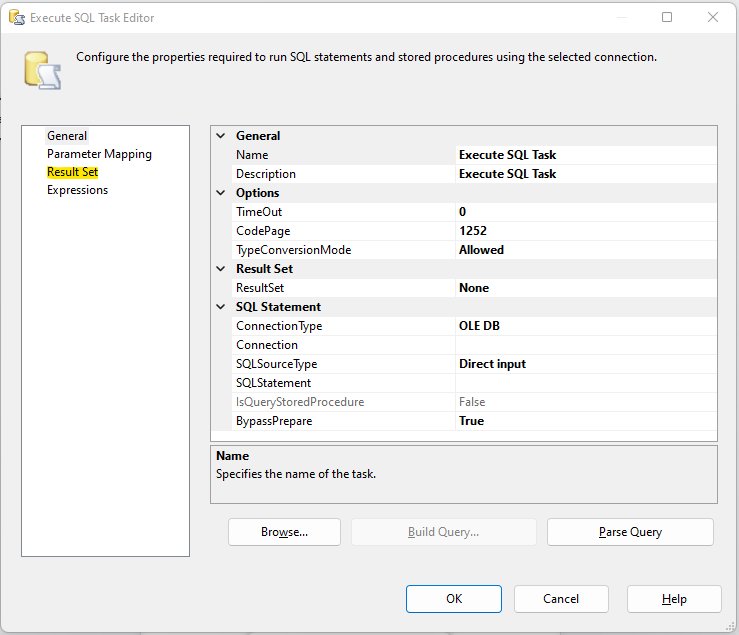Open Help for the task editor
Image resolution: width=739 pixels, height=635 pixels.
(x=674, y=599)
